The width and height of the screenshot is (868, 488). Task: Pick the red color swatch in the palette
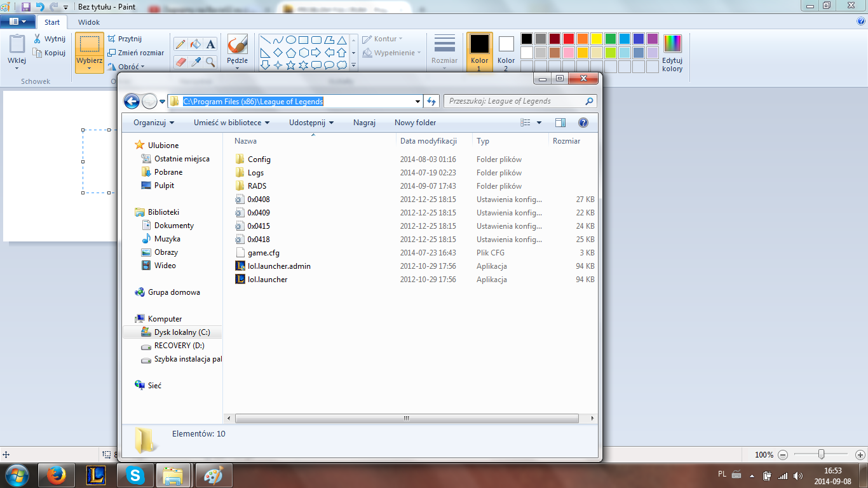pyautogui.click(x=569, y=39)
